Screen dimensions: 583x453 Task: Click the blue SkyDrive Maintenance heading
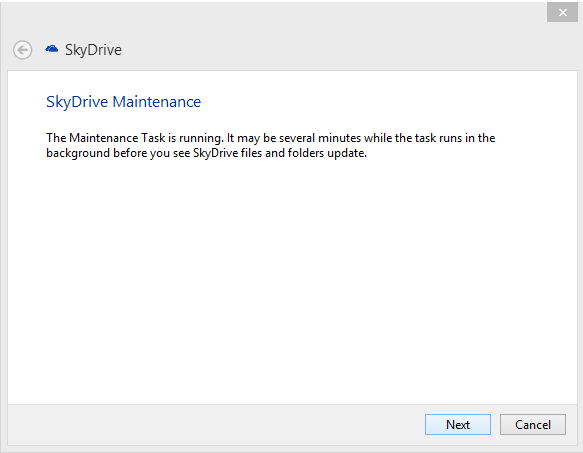[123, 102]
